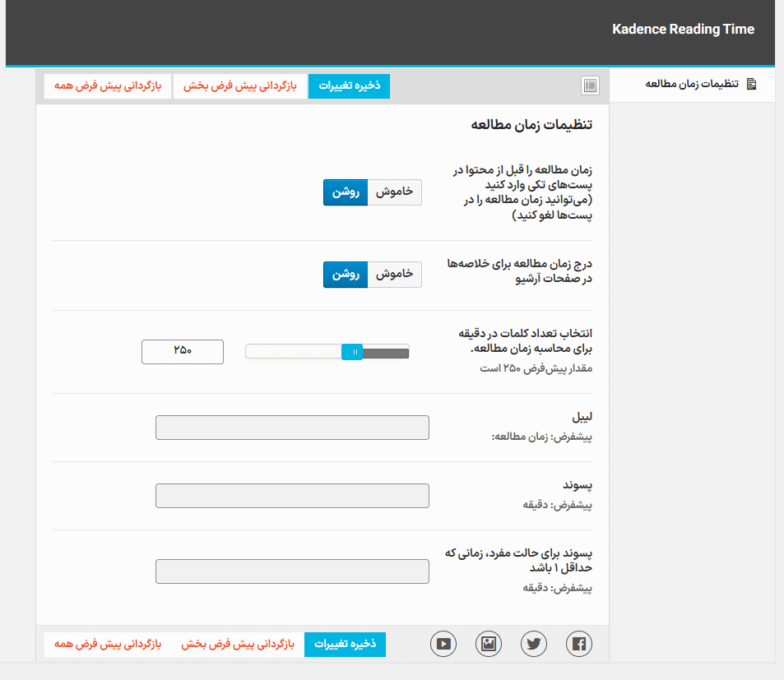The height and width of the screenshot is (680, 784).
Task: Click بازگردانی پیش فرض همه to restore all defaults
Action: (107, 86)
